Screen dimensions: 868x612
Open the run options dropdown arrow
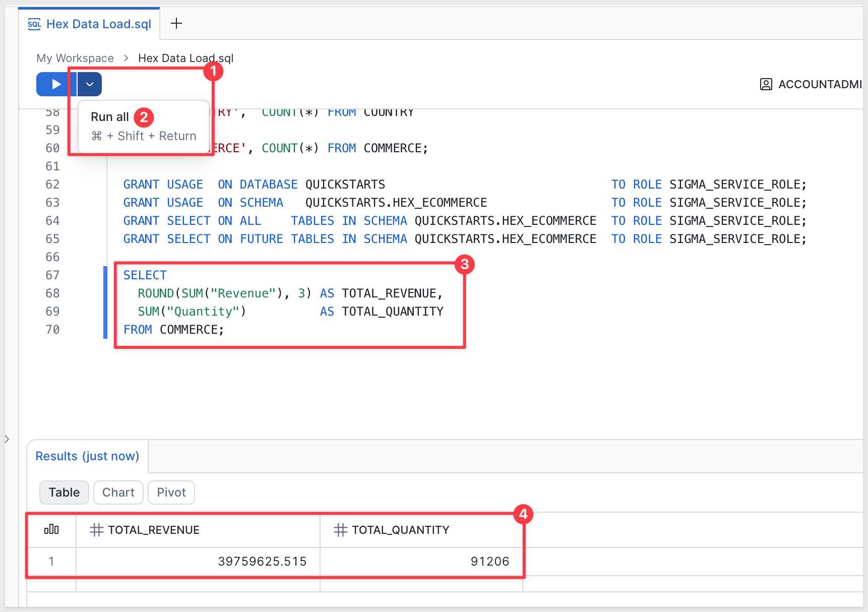click(x=90, y=84)
